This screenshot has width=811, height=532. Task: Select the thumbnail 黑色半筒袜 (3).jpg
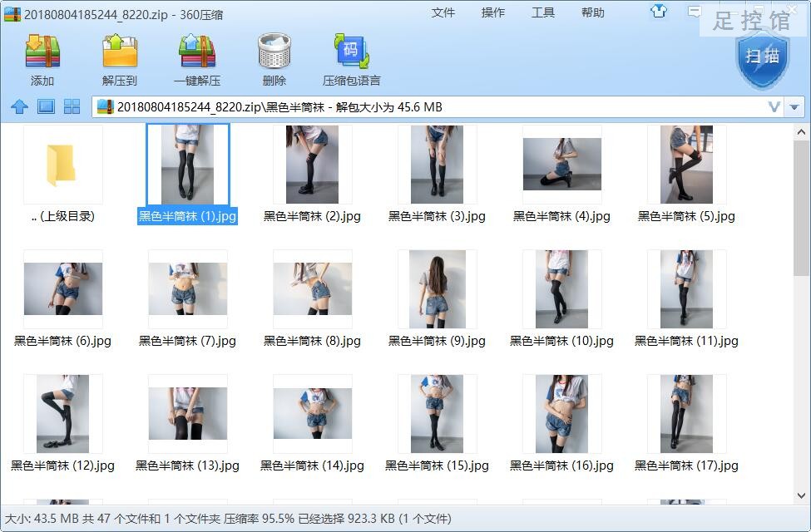pos(437,165)
